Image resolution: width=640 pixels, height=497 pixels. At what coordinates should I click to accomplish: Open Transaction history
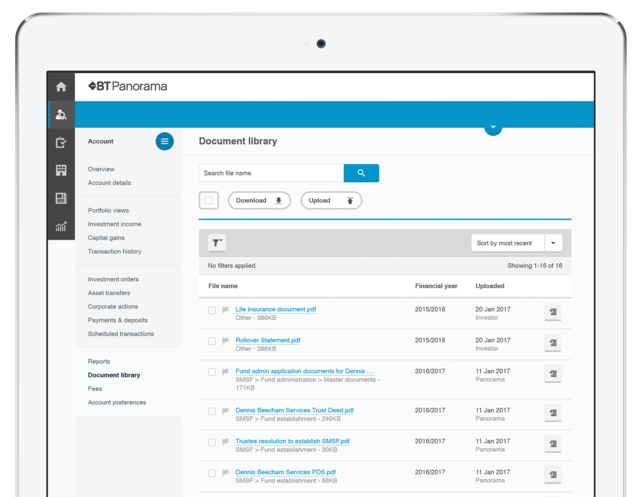click(x=115, y=251)
